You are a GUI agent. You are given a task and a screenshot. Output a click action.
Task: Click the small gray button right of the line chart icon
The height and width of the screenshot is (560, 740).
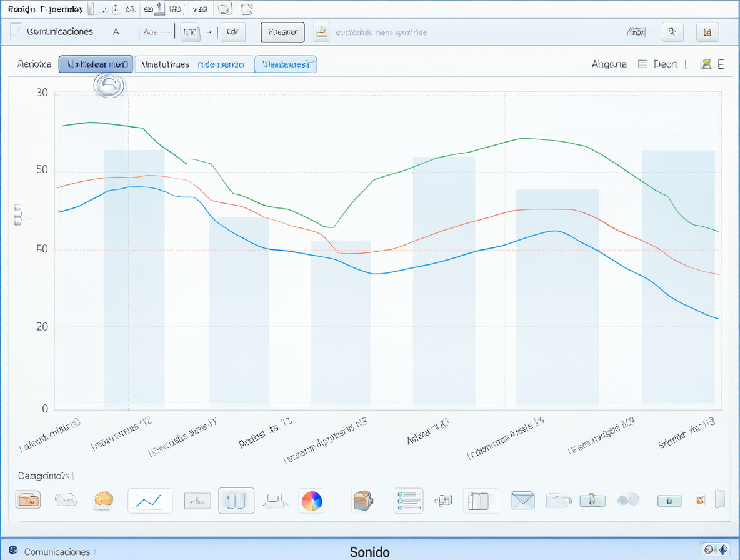197,501
